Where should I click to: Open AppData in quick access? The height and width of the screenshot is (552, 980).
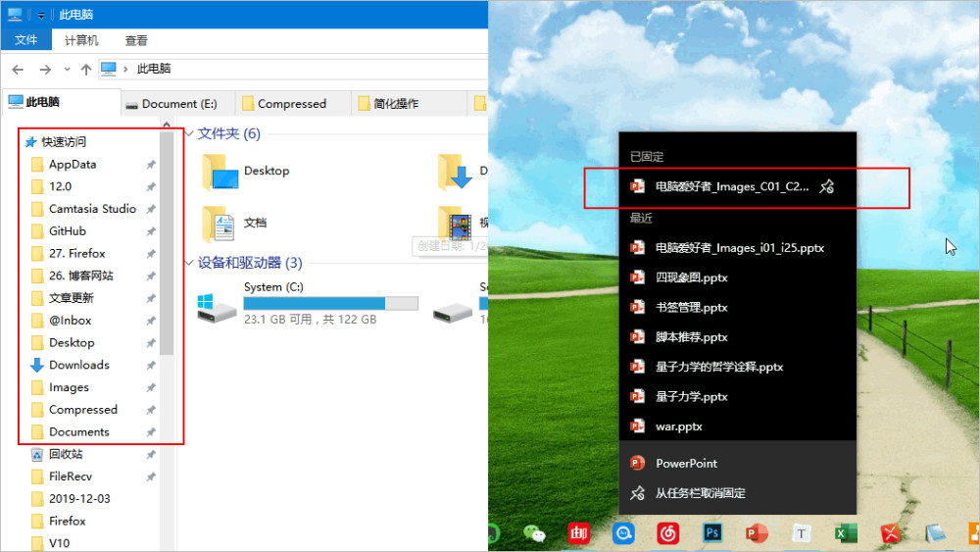click(73, 165)
